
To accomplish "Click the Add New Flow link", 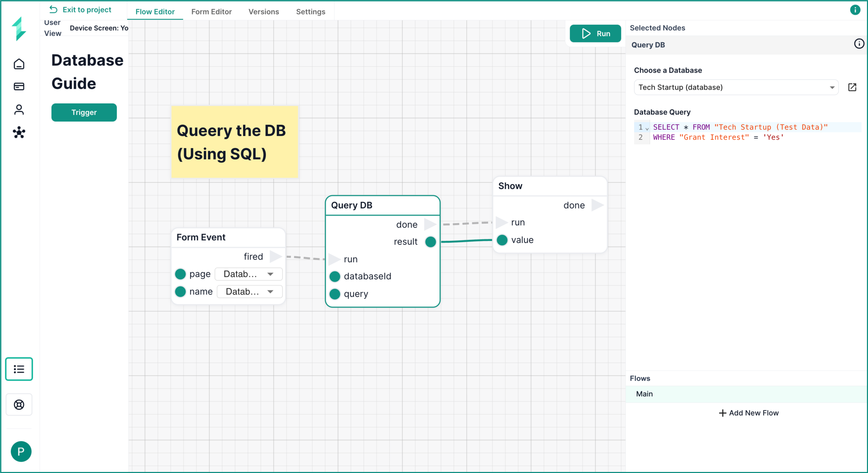I will pos(749,413).
